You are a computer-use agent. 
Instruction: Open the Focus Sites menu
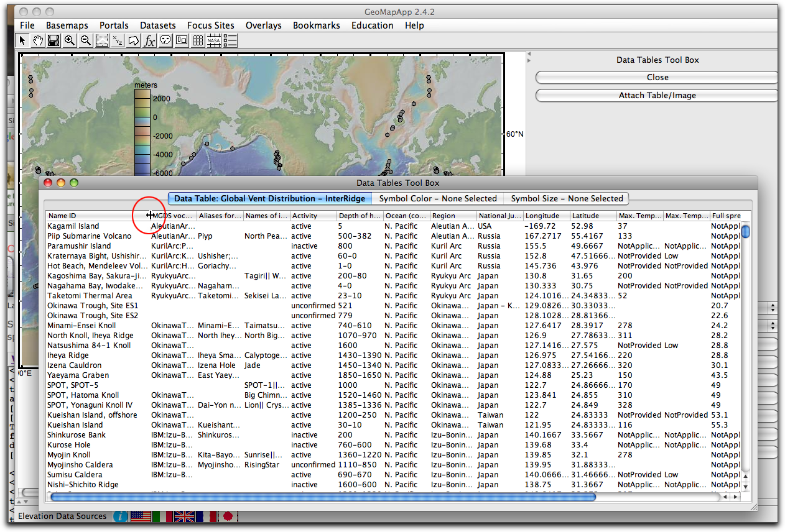point(211,25)
